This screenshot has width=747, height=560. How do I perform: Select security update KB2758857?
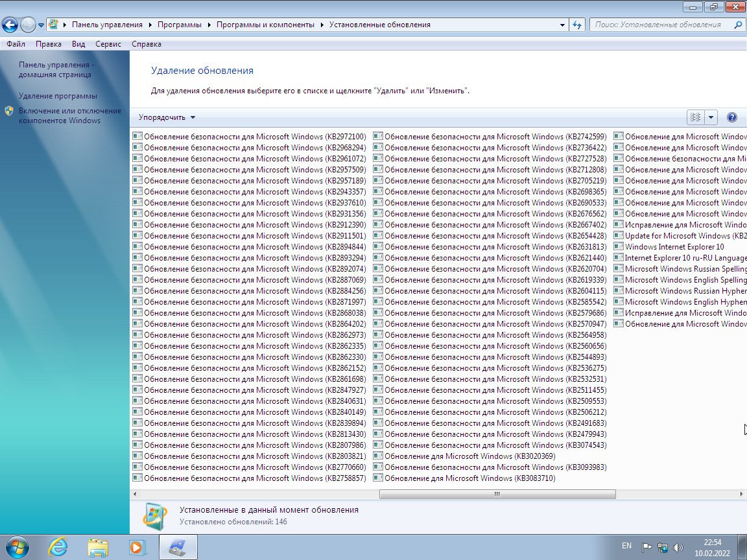point(250,478)
